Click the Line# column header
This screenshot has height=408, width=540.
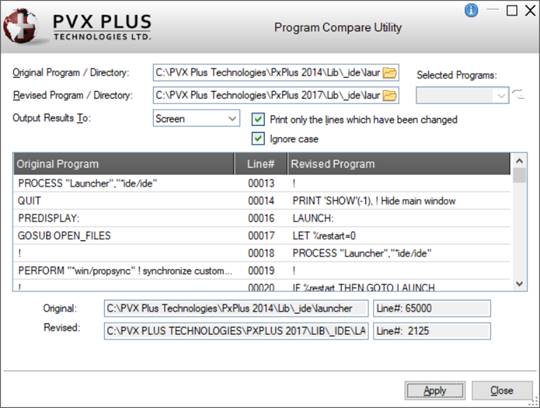point(261,164)
